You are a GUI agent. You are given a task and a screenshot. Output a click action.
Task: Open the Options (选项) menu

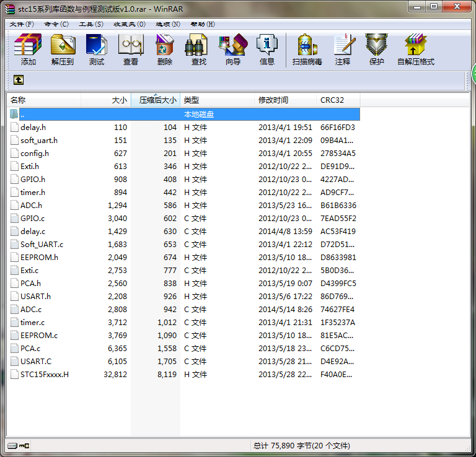[x=168, y=24]
